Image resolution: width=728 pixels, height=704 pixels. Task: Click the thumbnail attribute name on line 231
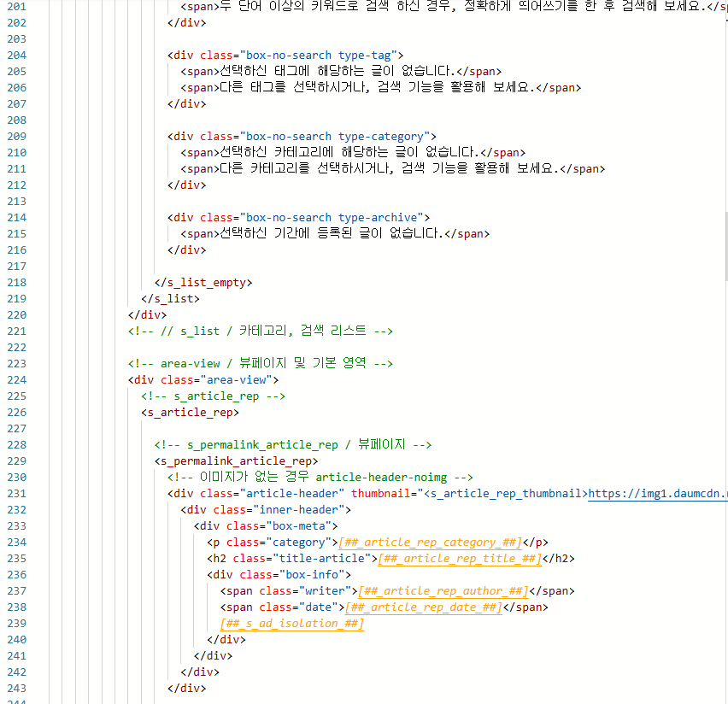381,494
